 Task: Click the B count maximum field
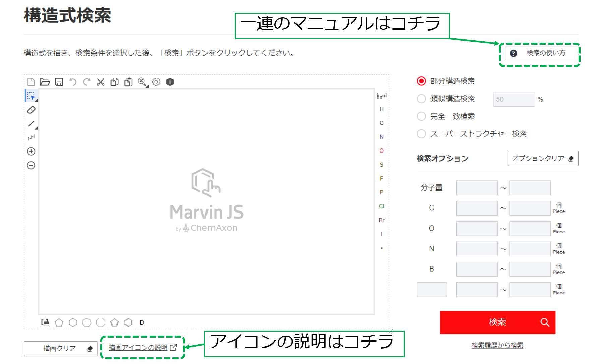pos(530,269)
